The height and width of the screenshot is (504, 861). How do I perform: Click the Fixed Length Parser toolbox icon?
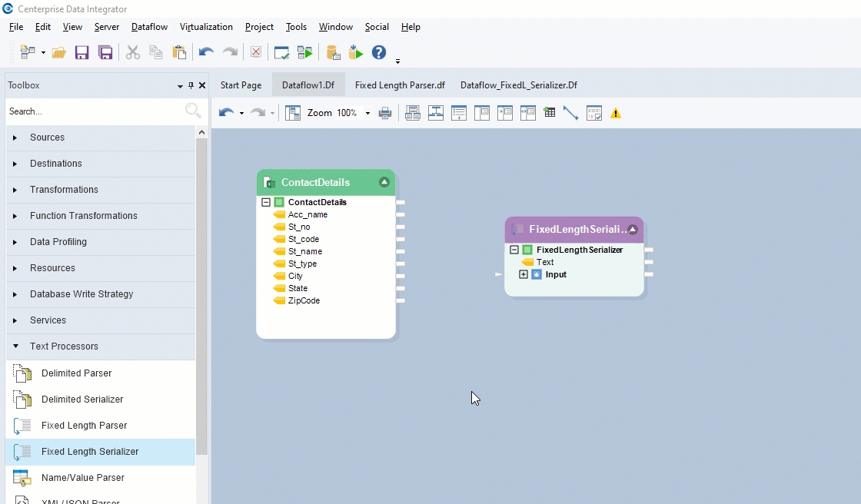(22, 426)
